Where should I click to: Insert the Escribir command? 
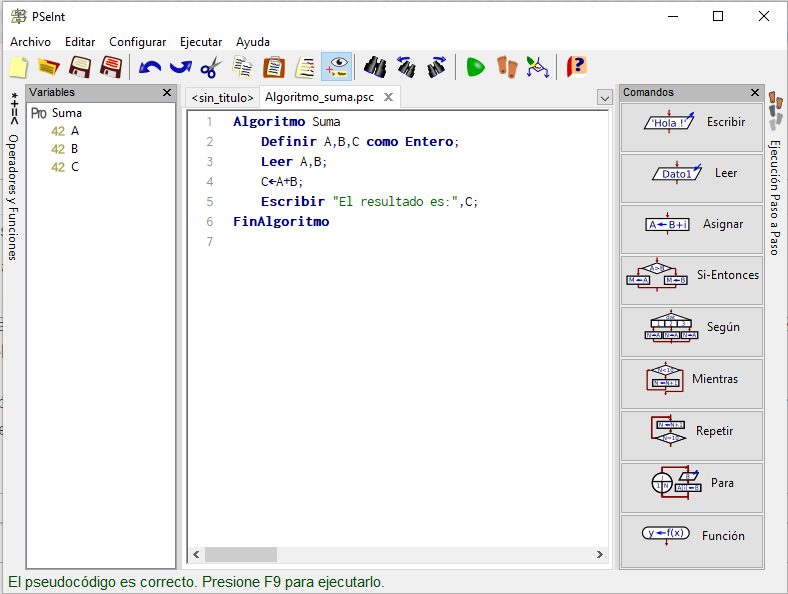(x=692, y=127)
